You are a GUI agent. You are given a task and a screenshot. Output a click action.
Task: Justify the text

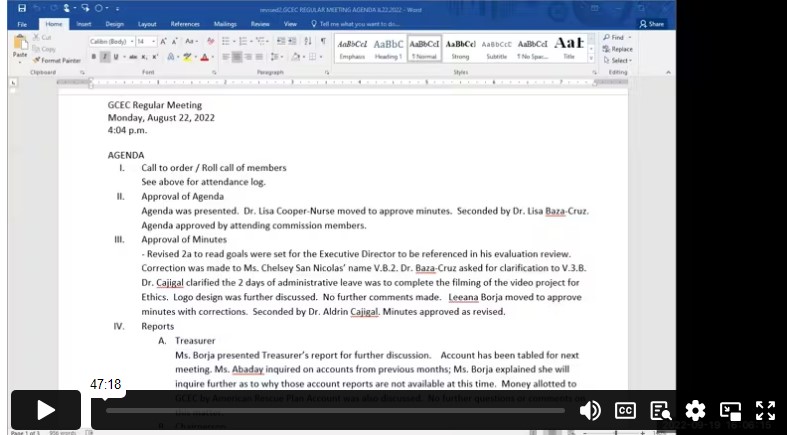pyautogui.click(x=259, y=57)
